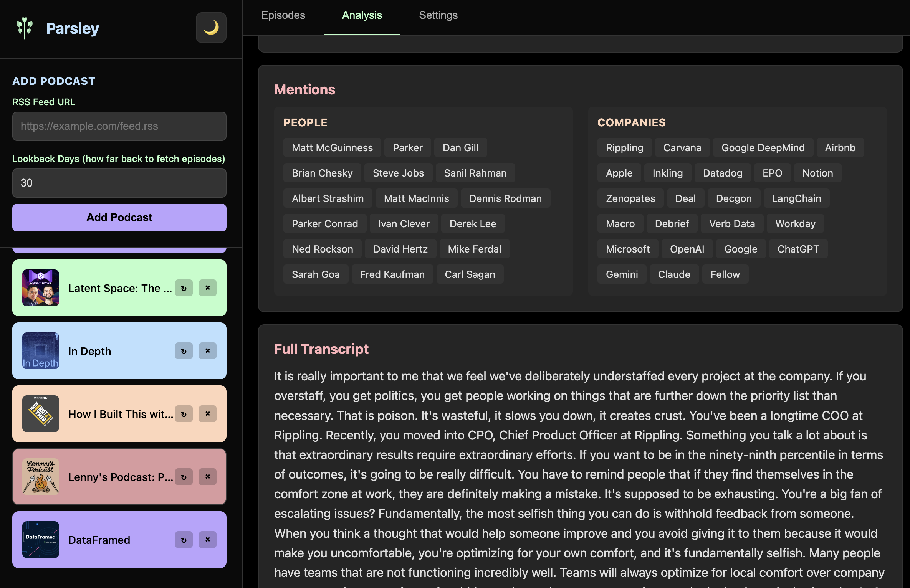Switch to the Episodes tab
The height and width of the screenshot is (588, 910).
click(x=283, y=15)
